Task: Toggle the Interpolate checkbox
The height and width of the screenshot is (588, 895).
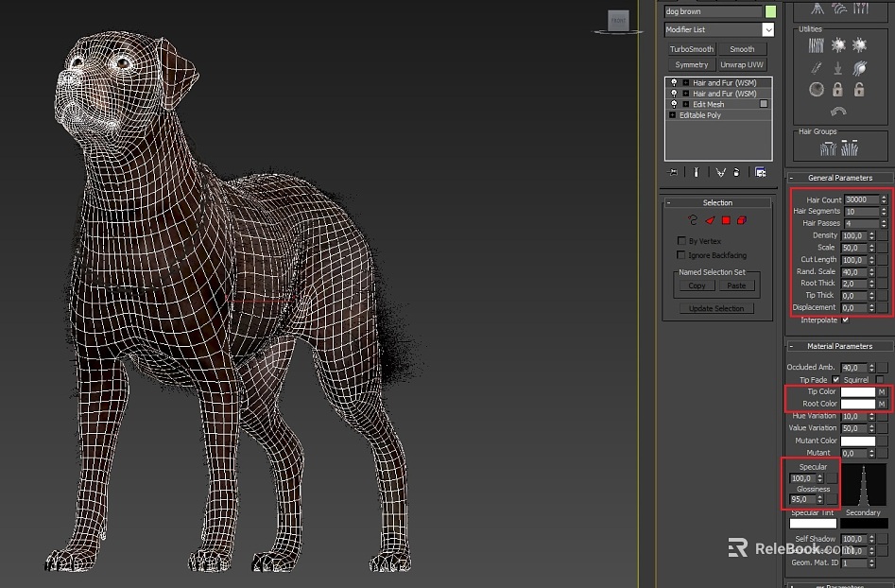Action: point(845,320)
